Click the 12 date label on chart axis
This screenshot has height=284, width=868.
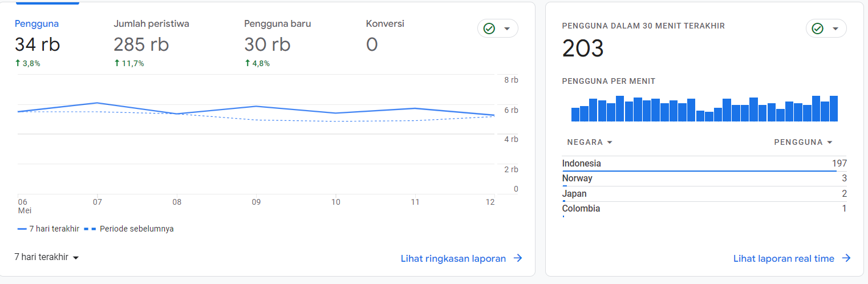point(490,202)
